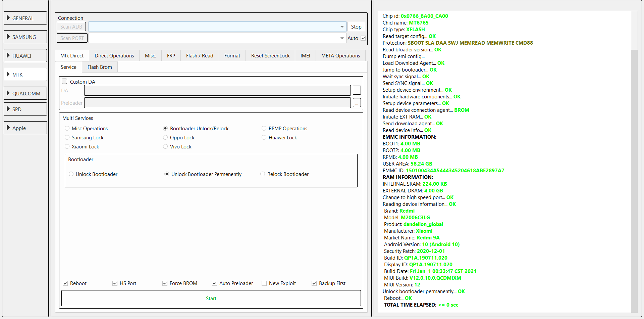Open the META Operations tab
This screenshot has width=644, height=319.
click(x=340, y=56)
